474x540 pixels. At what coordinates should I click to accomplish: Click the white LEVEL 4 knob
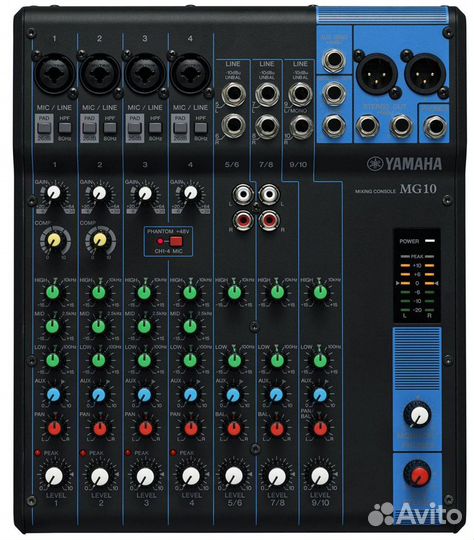pyautogui.click(x=191, y=476)
